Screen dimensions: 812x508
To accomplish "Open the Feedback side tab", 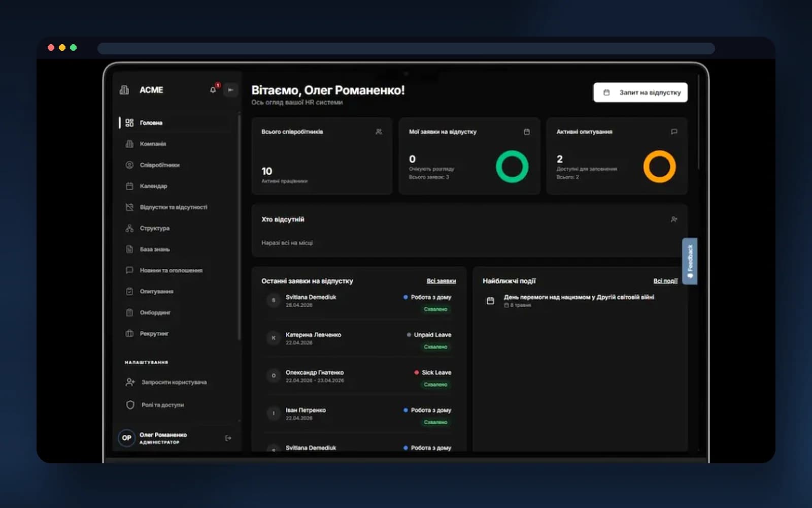I will [690, 261].
